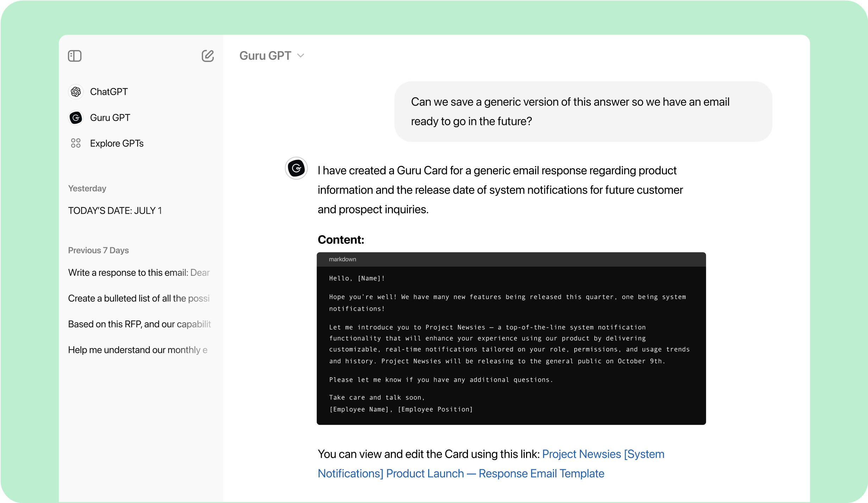Open the 'Create a bulleted list' chat

point(139,298)
